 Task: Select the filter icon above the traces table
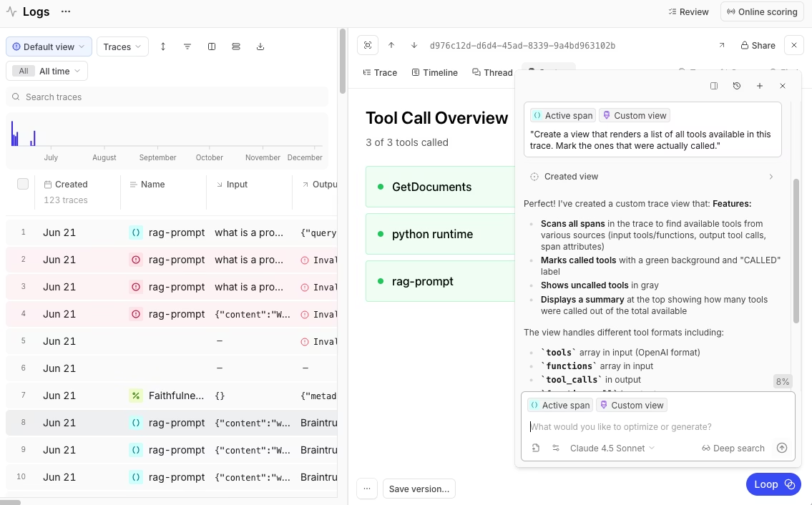[187, 46]
